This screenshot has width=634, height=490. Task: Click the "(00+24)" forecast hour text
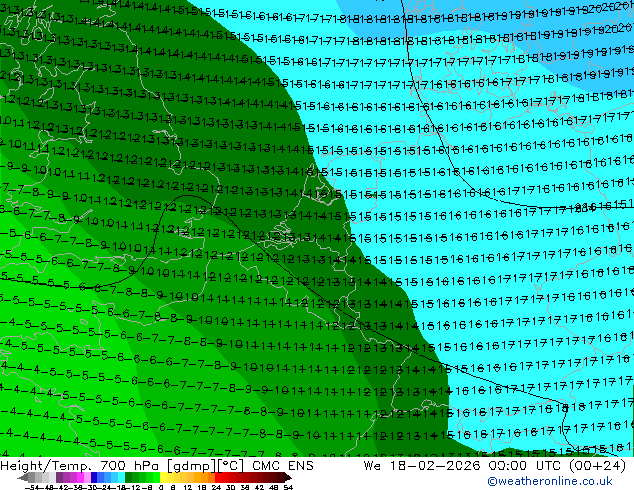pos(598,466)
